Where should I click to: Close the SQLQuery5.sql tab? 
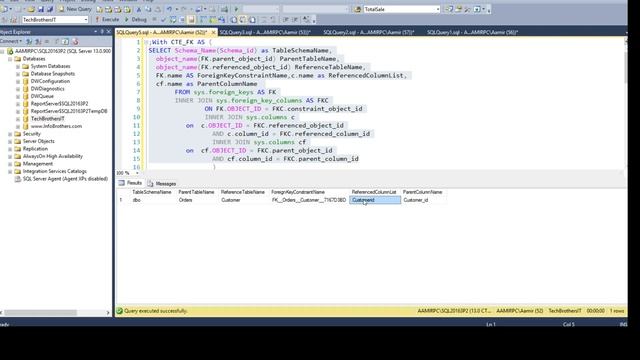coord(213,32)
